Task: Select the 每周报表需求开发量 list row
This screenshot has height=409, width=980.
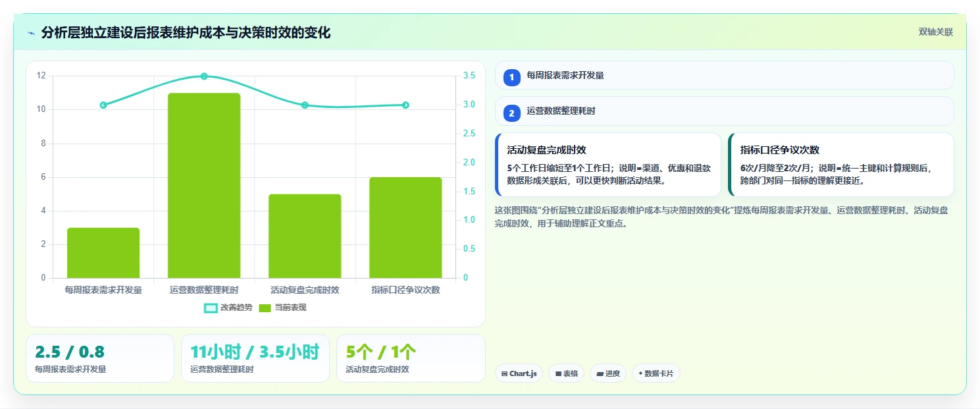Action: 724,75
